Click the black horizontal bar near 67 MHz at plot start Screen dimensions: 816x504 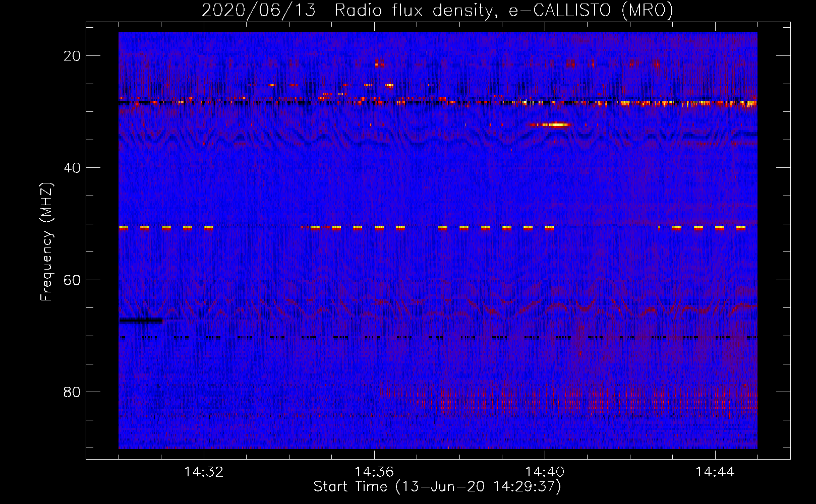coord(141,321)
